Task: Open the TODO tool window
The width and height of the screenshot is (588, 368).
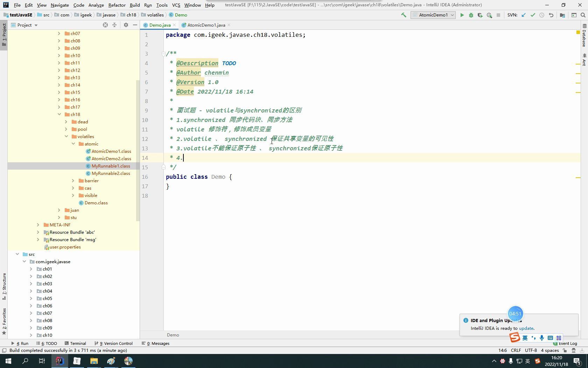Action: pos(46,343)
